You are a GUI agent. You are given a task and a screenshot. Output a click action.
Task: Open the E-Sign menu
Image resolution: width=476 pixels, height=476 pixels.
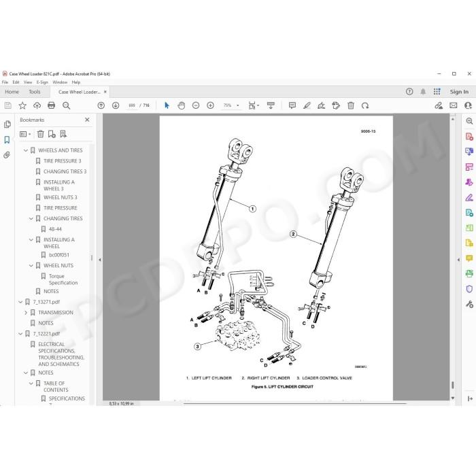point(42,82)
